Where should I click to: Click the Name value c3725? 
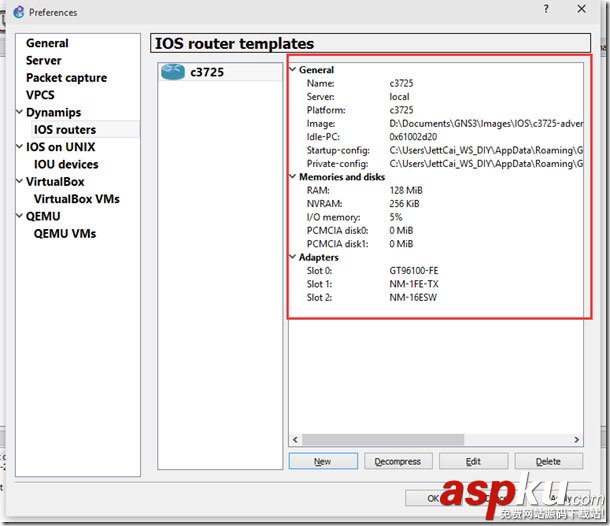pyautogui.click(x=401, y=83)
